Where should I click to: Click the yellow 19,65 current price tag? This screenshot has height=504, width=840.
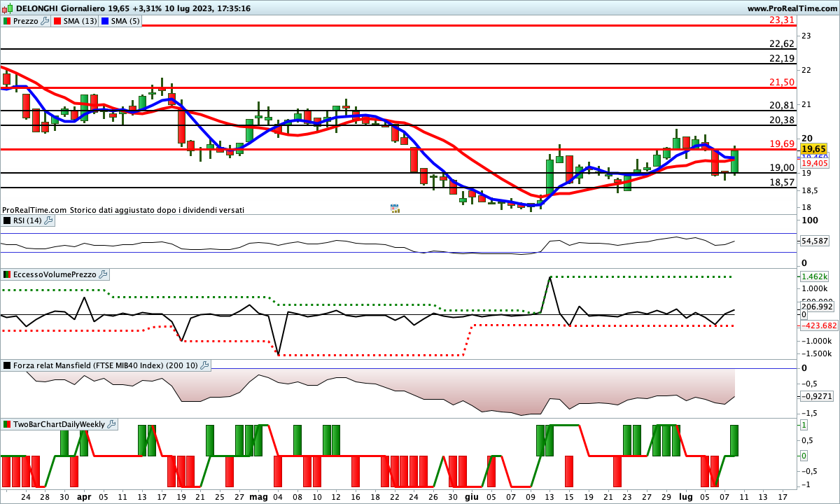814,149
